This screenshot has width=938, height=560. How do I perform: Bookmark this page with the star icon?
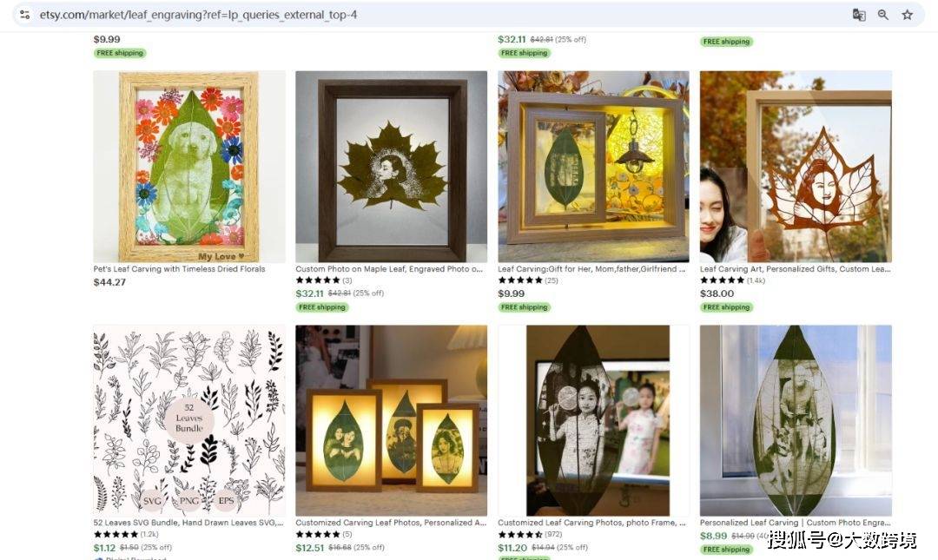908,15
